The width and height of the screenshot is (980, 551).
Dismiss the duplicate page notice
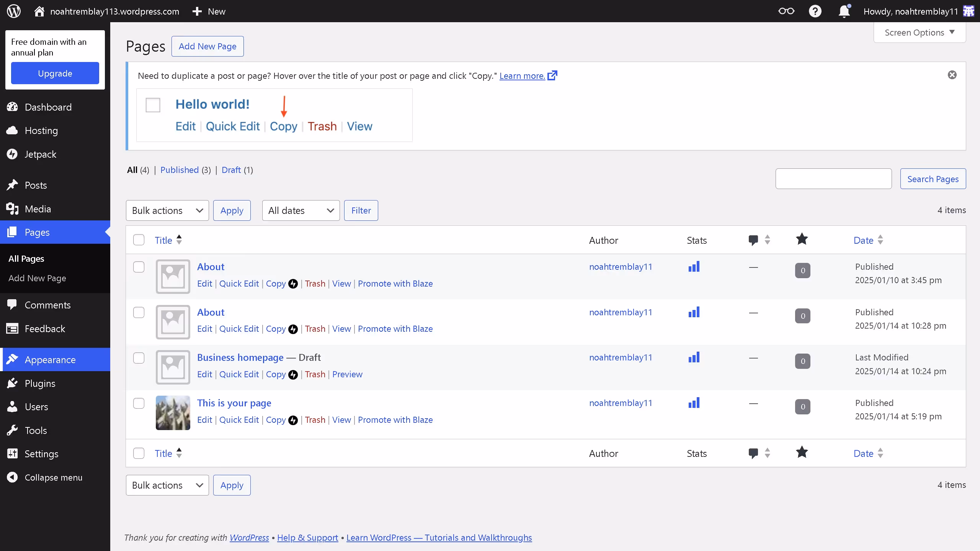pyautogui.click(x=952, y=75)
